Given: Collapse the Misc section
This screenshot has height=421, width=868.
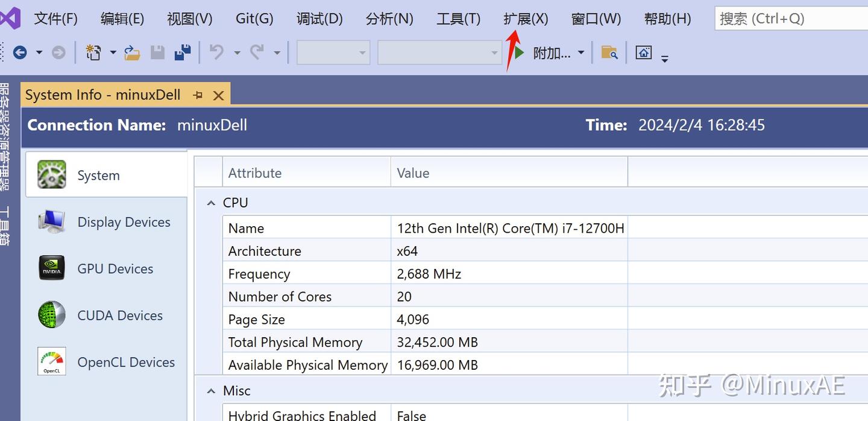Looking at the screenshot, I should (210, 390).
